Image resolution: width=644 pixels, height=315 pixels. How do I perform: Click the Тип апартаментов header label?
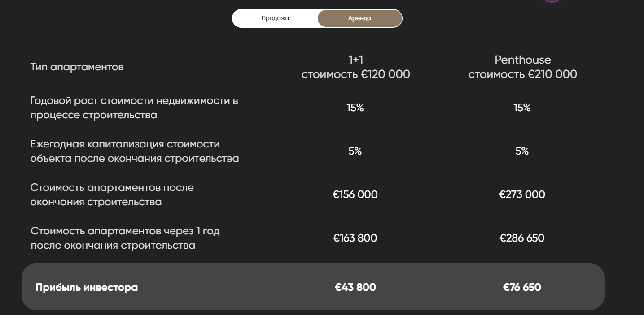coord(77,67)
